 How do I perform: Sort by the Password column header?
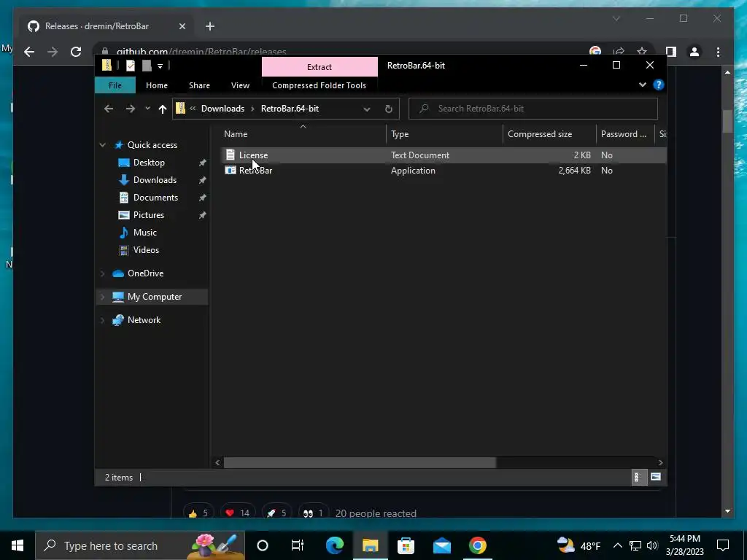(625, 134)
